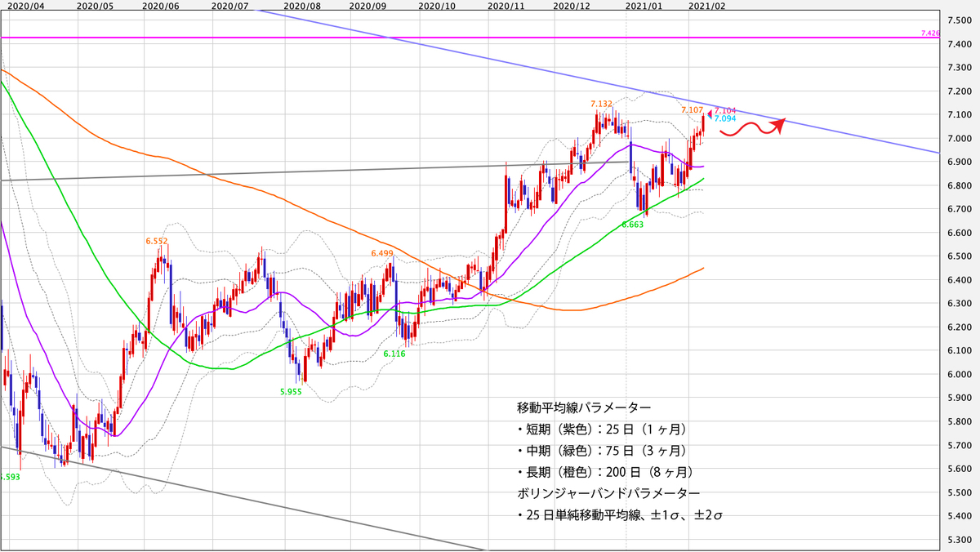Viewport: 980px width, 552px height.
Task: Click the 中期（緑色）：75日 legend line
Action: 604,451
